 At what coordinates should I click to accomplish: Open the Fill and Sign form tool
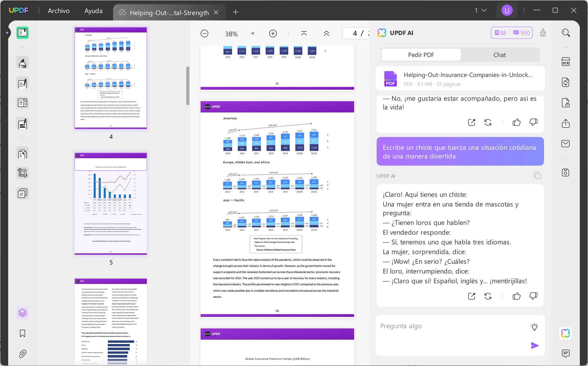[23, 124]
